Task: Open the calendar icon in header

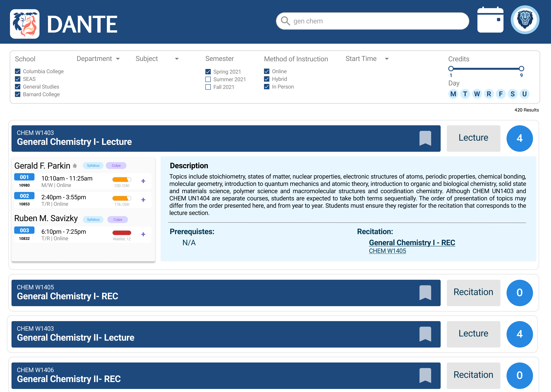Action: point(490,20)
